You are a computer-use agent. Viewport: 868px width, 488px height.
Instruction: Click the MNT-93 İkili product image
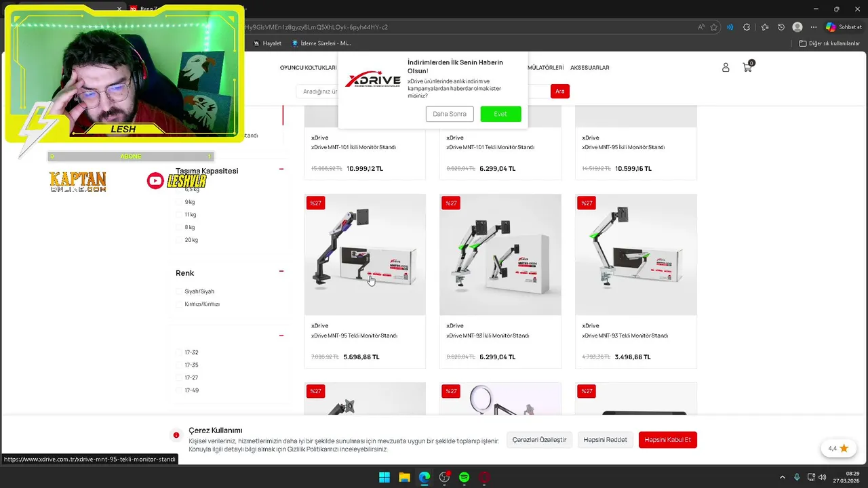[500, 255]
